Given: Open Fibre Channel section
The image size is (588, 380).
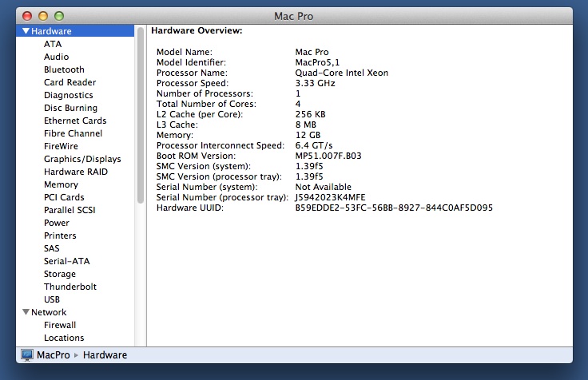Looking at the screenshot, I should click(73, 133).
